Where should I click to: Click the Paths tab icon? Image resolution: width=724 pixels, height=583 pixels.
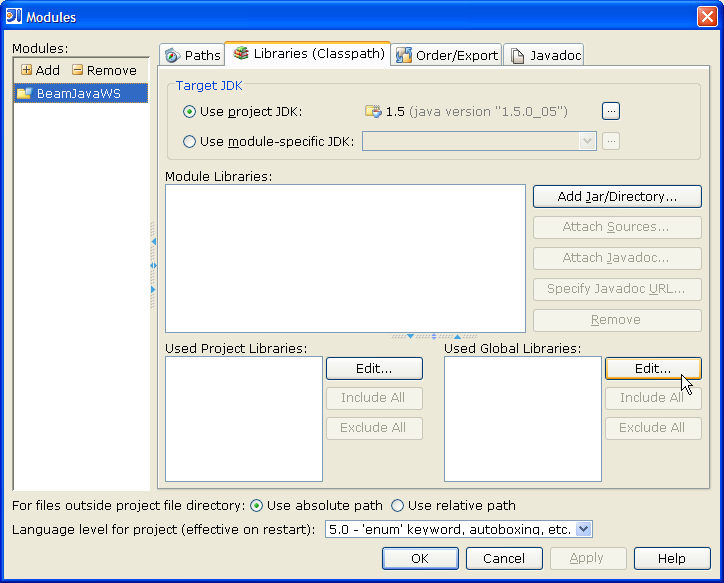(172, 55)
